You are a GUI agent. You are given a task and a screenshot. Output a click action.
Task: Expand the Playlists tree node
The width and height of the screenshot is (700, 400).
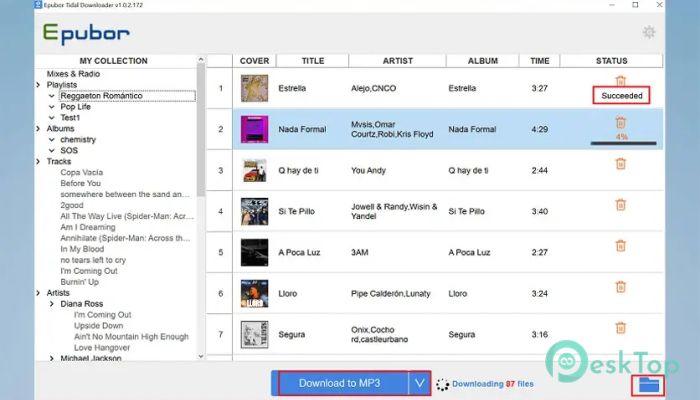[x=38, y=85]
